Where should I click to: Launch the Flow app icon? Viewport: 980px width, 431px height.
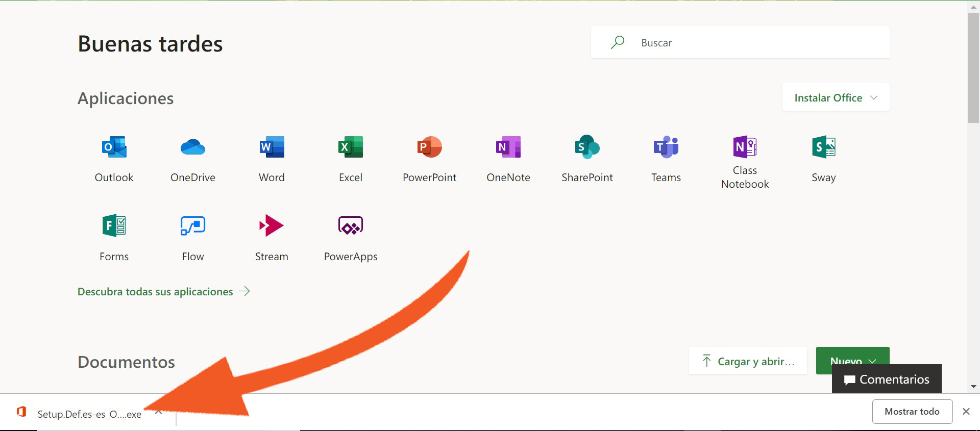tap(193, 225)
